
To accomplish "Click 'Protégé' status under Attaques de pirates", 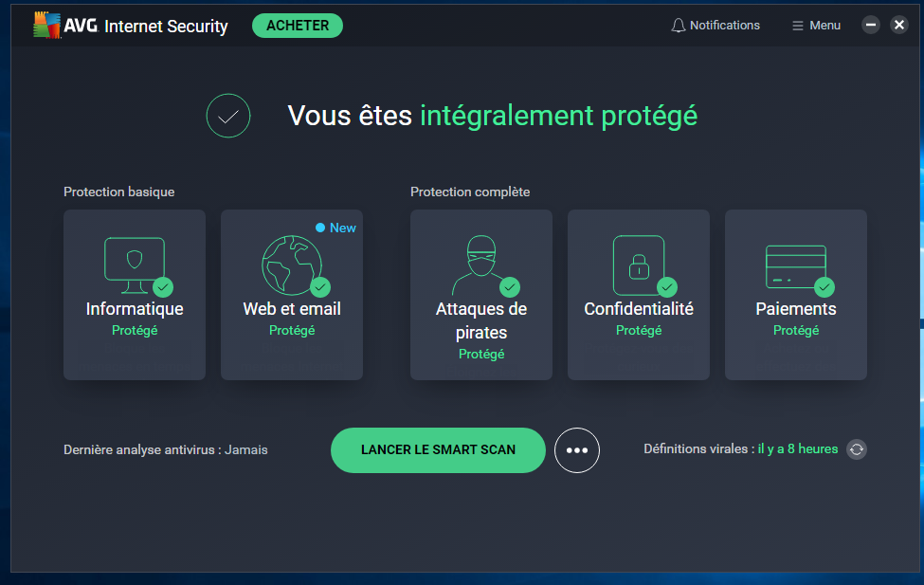I will tap(480, 354).
